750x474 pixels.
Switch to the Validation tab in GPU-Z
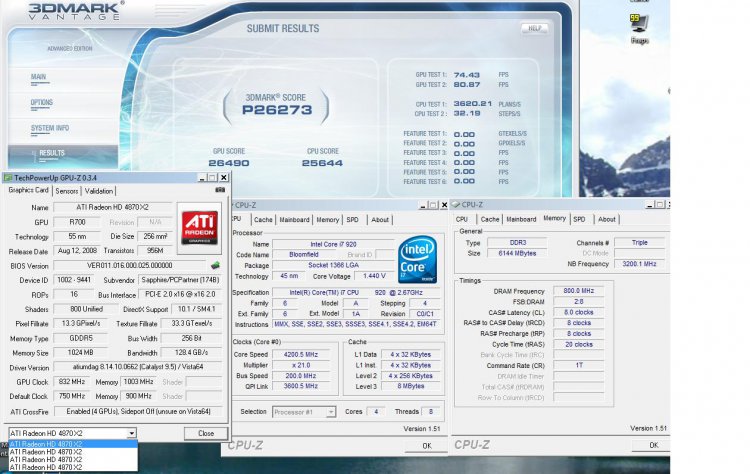pos(99,191)
